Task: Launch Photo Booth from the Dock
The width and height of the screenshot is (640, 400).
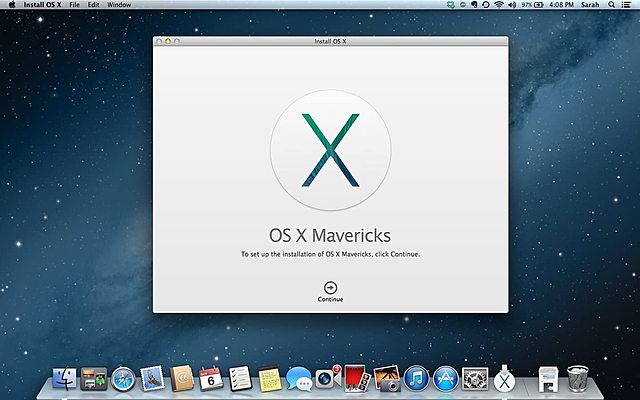Action: (x=358, y=378)
